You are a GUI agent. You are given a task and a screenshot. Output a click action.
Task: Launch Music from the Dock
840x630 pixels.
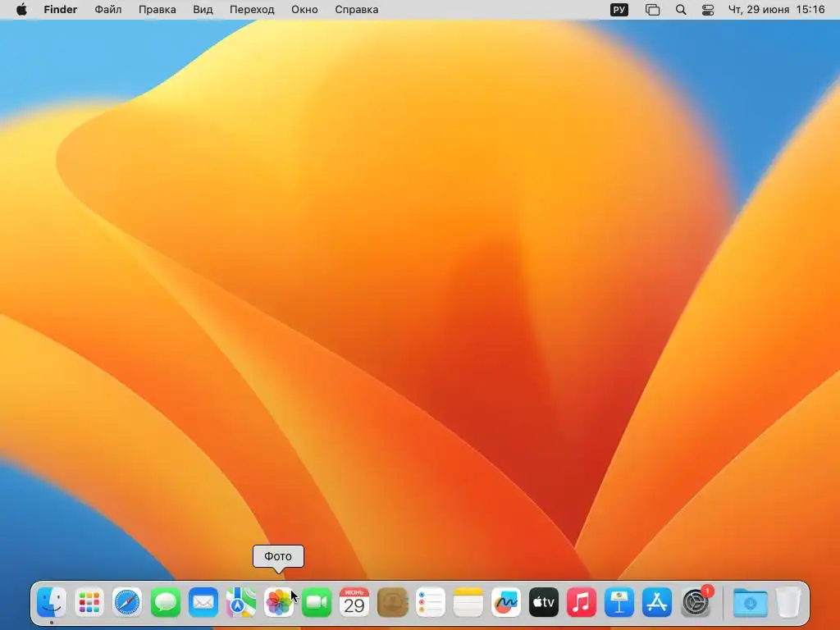(x=582, y=603)
